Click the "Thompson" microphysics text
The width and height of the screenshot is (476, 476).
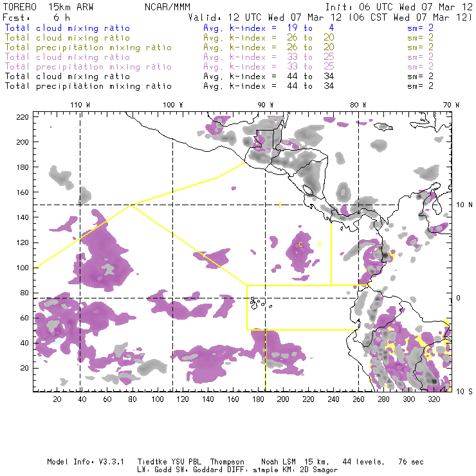click(x=227, y=462)
